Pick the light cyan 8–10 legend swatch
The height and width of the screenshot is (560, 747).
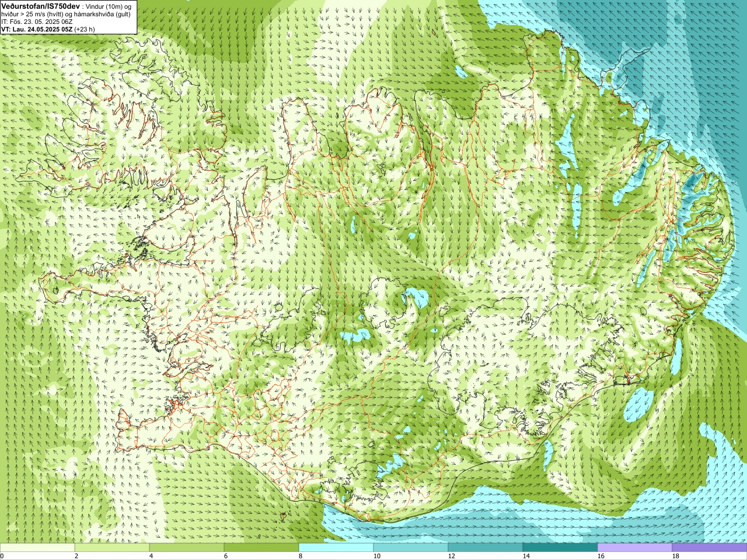pyautogui.click(x=336, y=548)
